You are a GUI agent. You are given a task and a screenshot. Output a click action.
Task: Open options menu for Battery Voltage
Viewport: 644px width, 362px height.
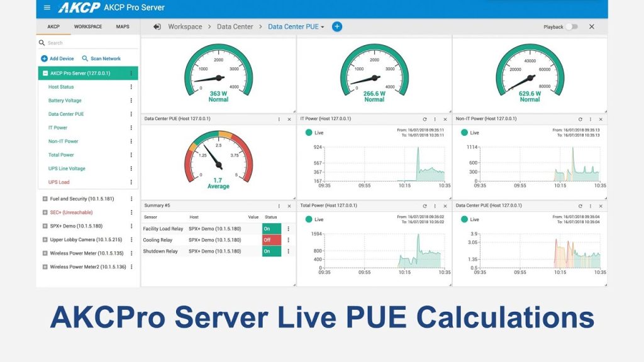tap(131, 100)
